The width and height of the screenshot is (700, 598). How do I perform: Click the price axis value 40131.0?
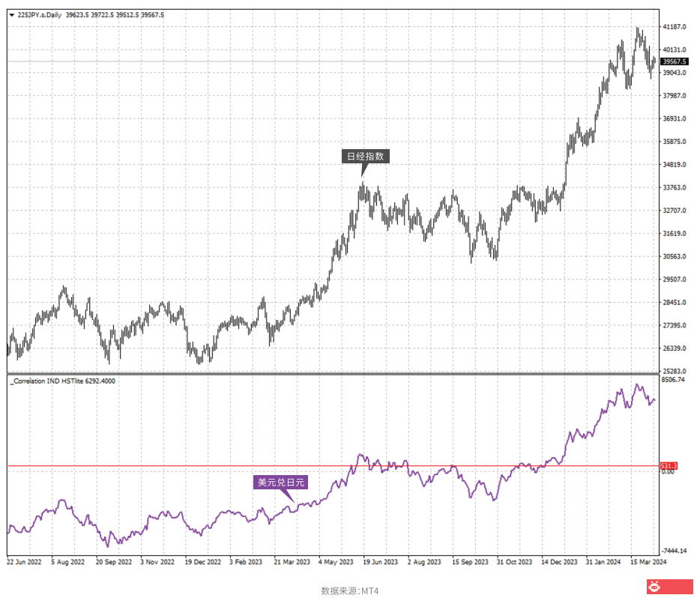click(x=674, y=50)
